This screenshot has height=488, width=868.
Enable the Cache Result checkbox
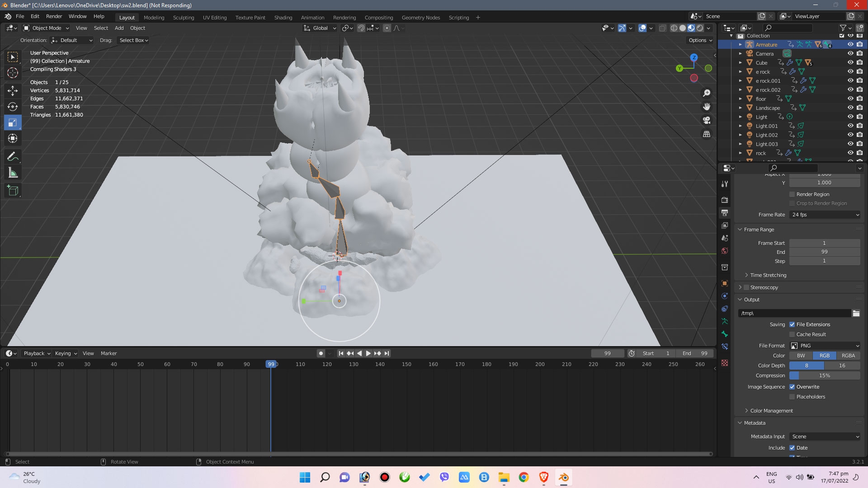(x=792, y=334)
